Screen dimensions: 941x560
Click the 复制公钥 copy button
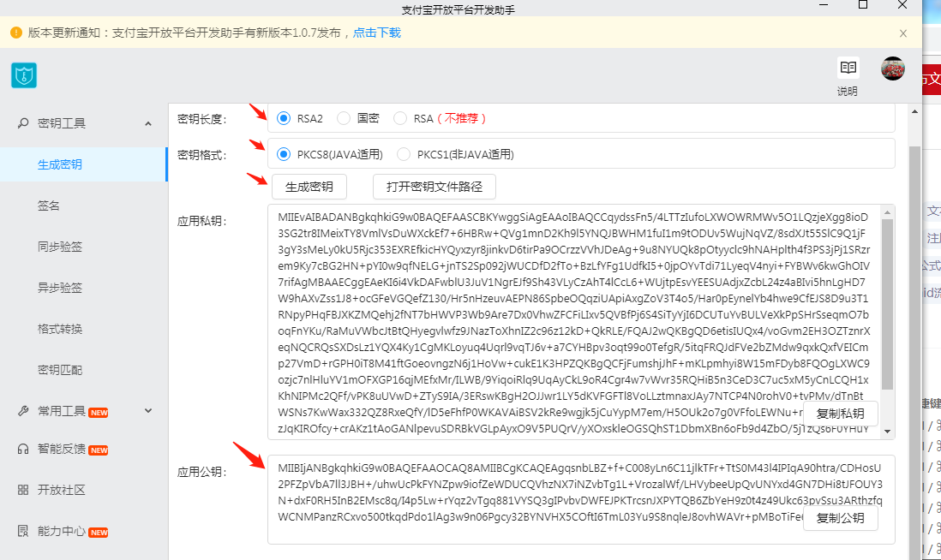tap(840, 518)
